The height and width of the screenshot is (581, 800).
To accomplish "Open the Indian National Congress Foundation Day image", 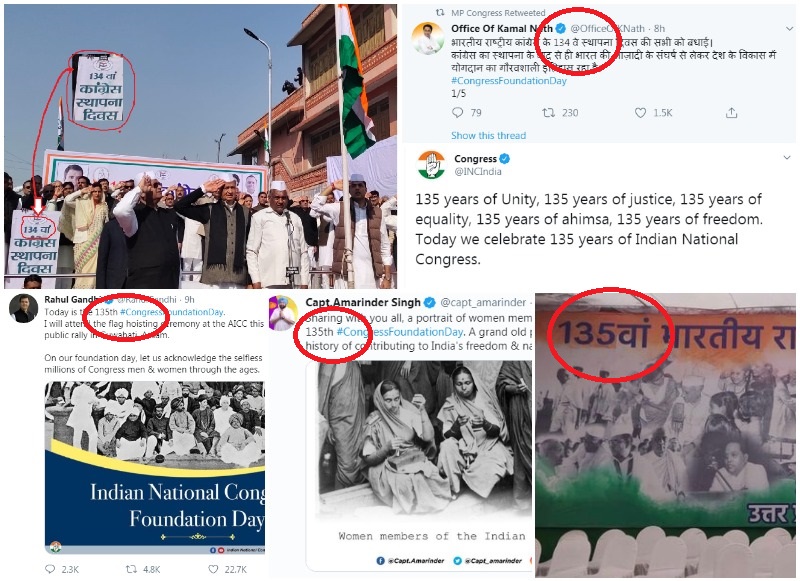I will pyautogui.click(x=155, y=467).
